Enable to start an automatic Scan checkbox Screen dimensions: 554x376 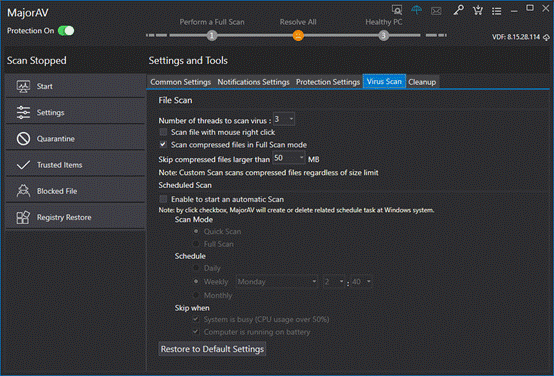point(163,199)
